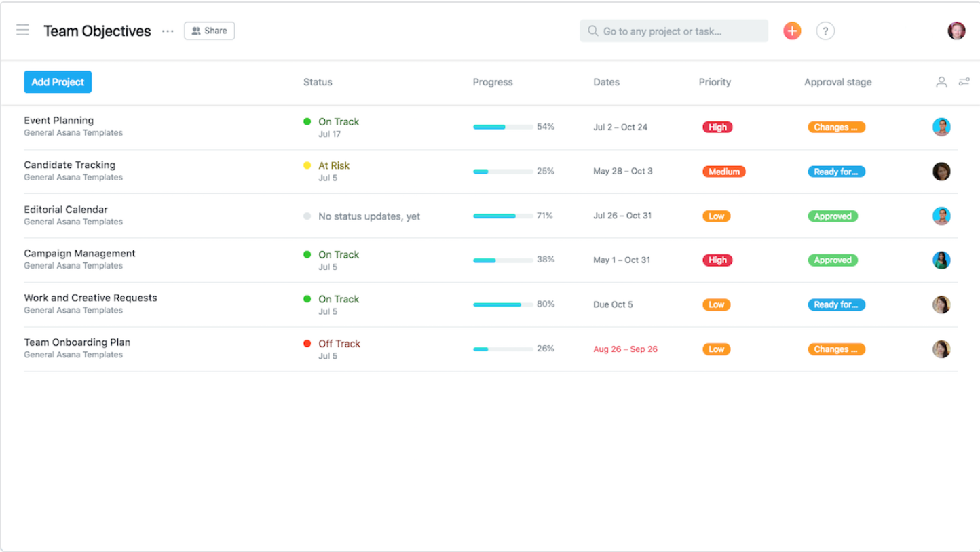This screenshot has width=980, height=552.
Task: Click the owner avatar for Candidate Tracking
Action: [x=941, y=172]
